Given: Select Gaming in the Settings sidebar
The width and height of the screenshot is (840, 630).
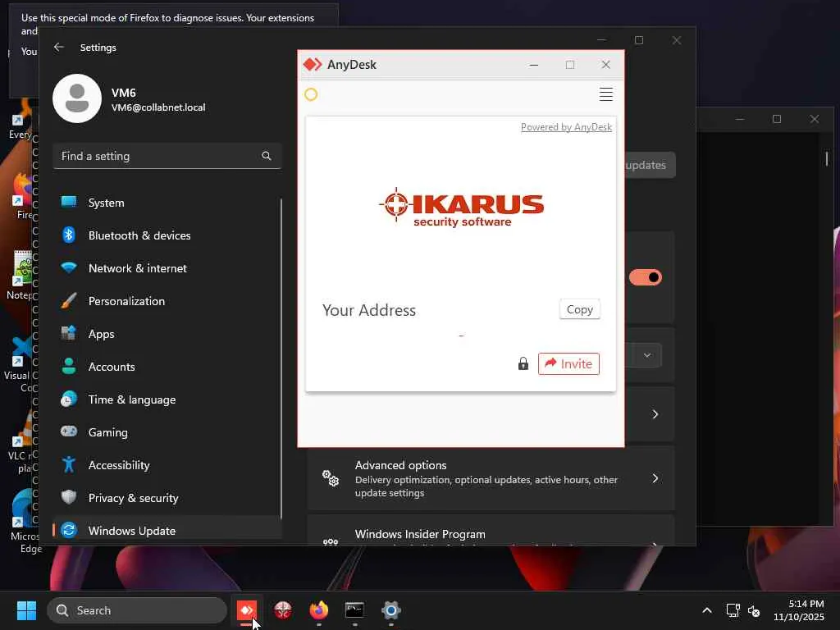Looking at the screenshot, I should point(167,431).
